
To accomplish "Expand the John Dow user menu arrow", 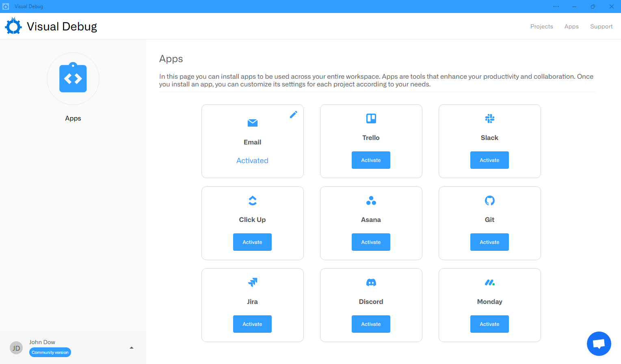I will [132, 348].
